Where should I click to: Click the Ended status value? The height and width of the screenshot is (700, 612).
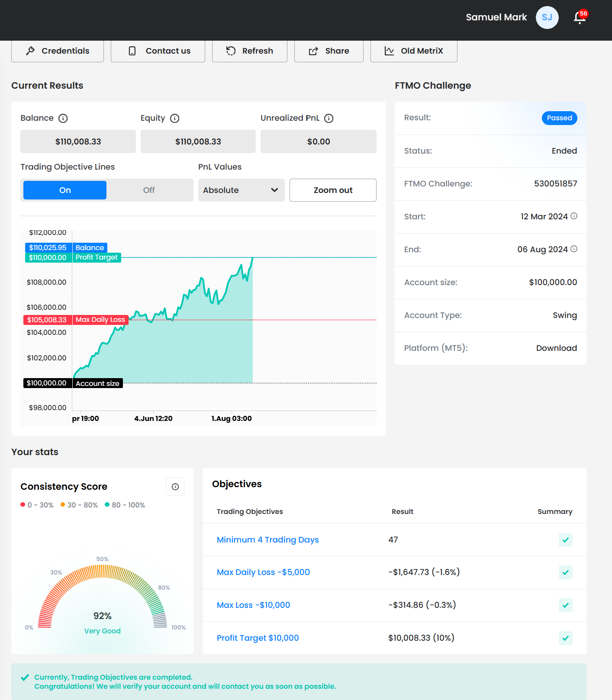(564, 151)
